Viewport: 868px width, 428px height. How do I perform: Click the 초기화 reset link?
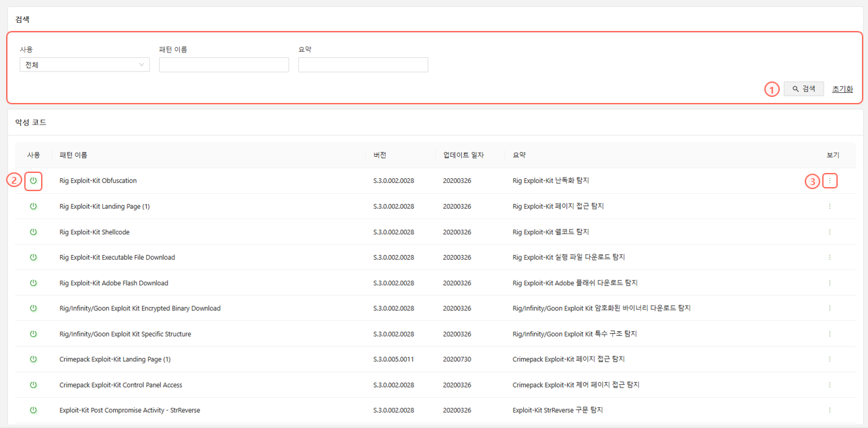(842, 89)
